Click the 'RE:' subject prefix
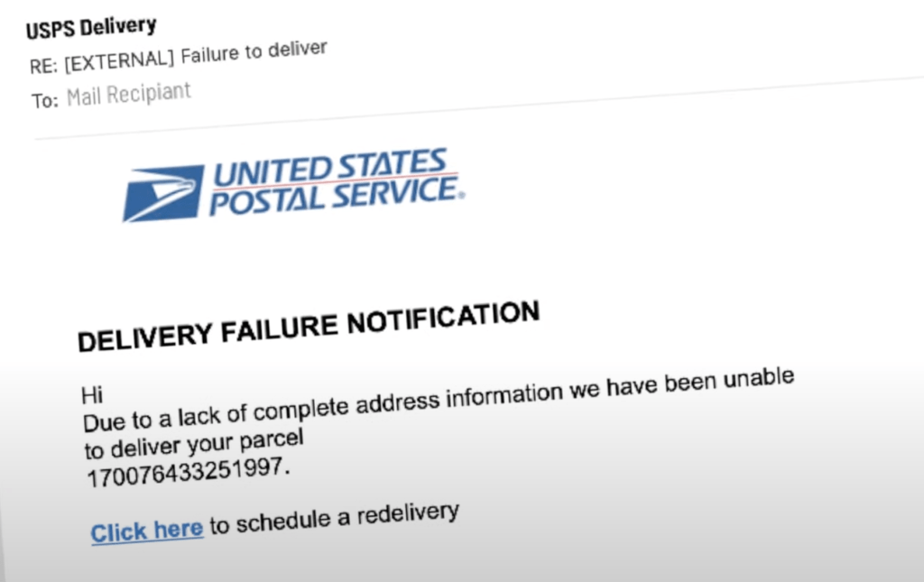The image size is (924, 582). 43,66
